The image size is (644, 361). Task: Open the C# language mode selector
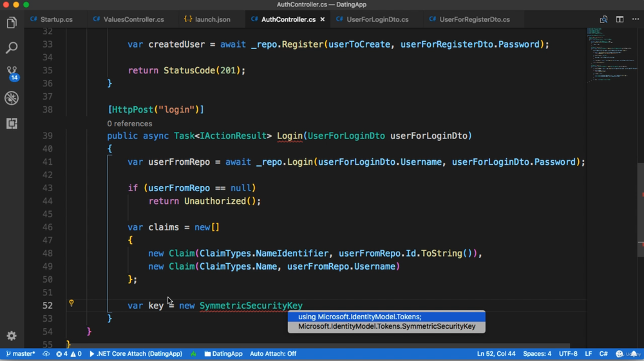pos(603,354)
